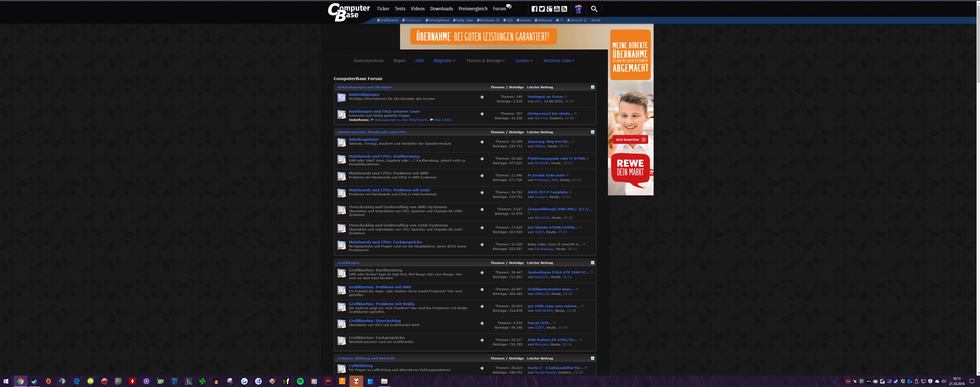Open the Preisvergleich menu item
The width and height of the screenshot is (980, 387).
[473, 9]
